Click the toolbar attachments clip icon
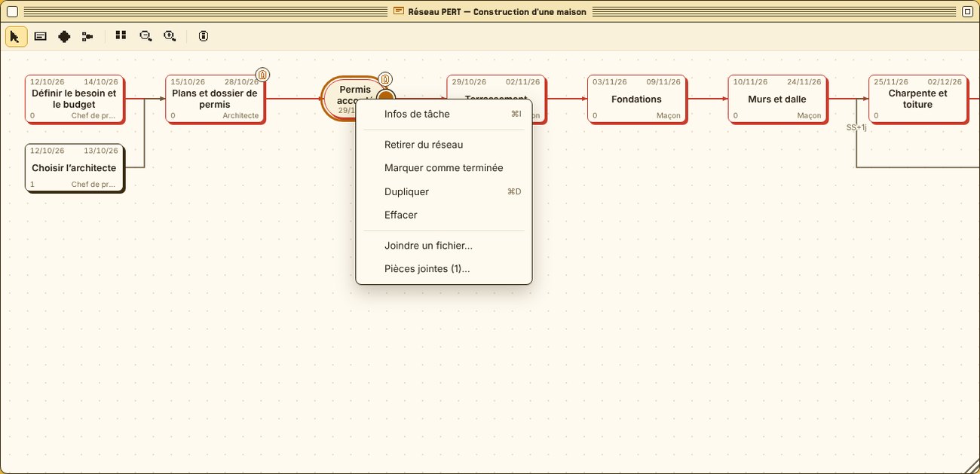The image size is (980, 474). pos(204,35)
